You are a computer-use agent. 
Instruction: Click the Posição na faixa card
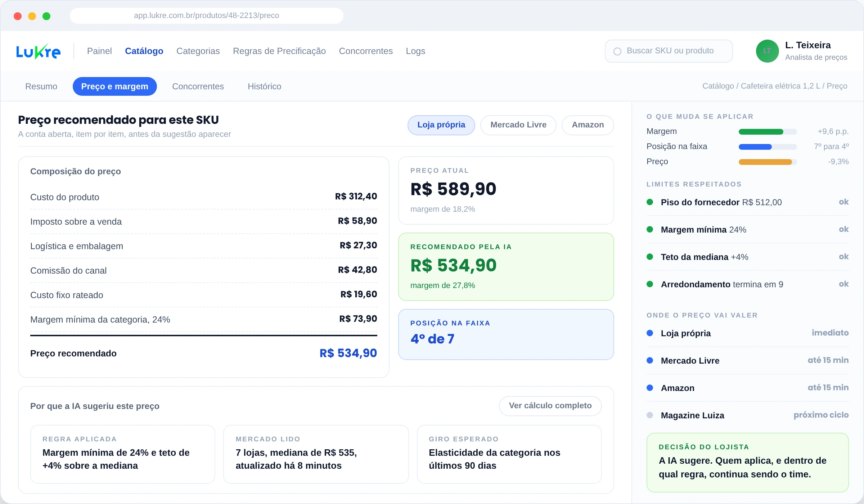[x=506, y=334]
